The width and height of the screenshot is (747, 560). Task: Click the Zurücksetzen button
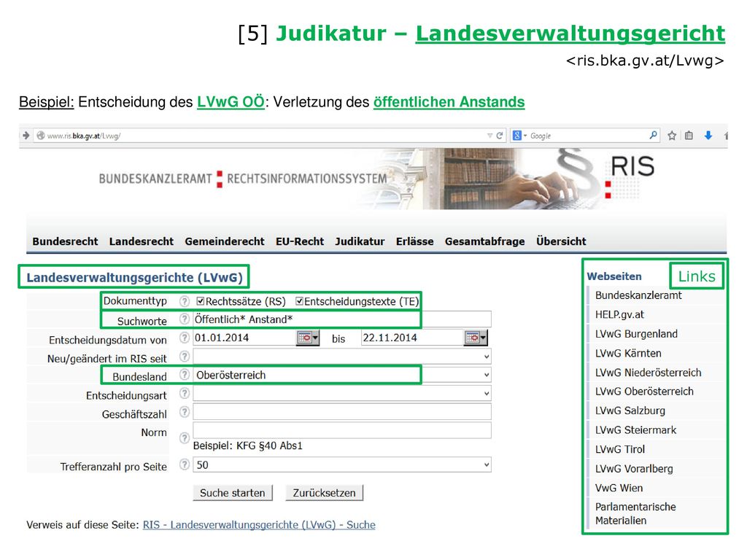click(x=325, y=493)
